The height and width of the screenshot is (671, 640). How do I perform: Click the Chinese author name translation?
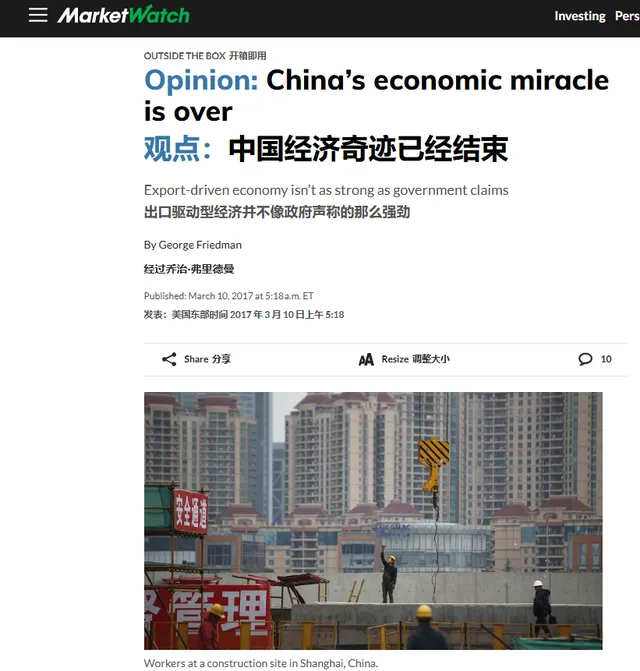coord(189,269)
